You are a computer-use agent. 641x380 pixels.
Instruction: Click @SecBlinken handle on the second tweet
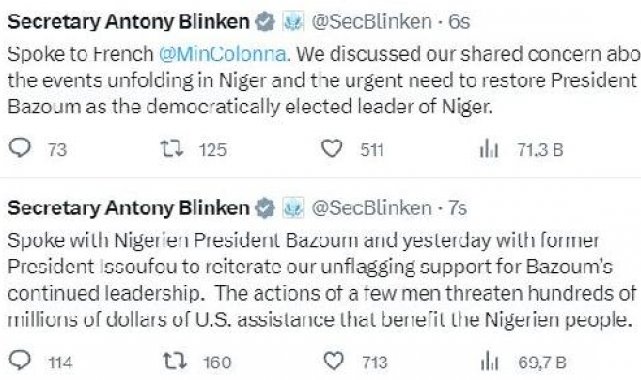[371, 208]
